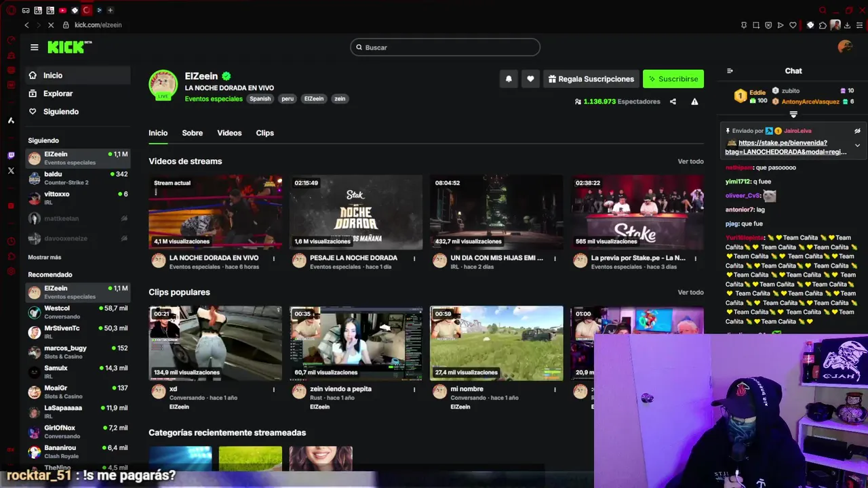Viewport: 868px width, 488px height.
Task: Open browser easy setup menu icon
Action: click(x=859, y=25)
